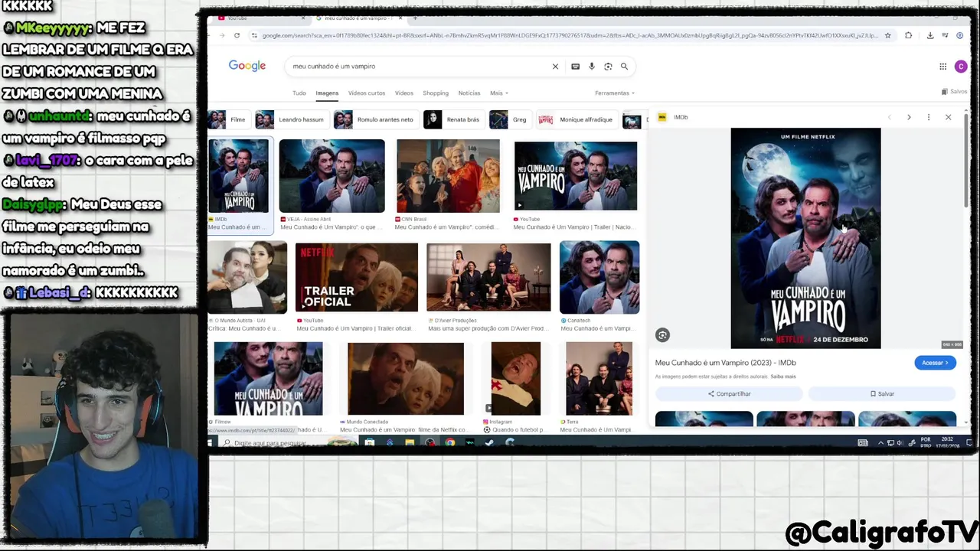
Task: Click the magnifier search button
Action: coord(624,67)
